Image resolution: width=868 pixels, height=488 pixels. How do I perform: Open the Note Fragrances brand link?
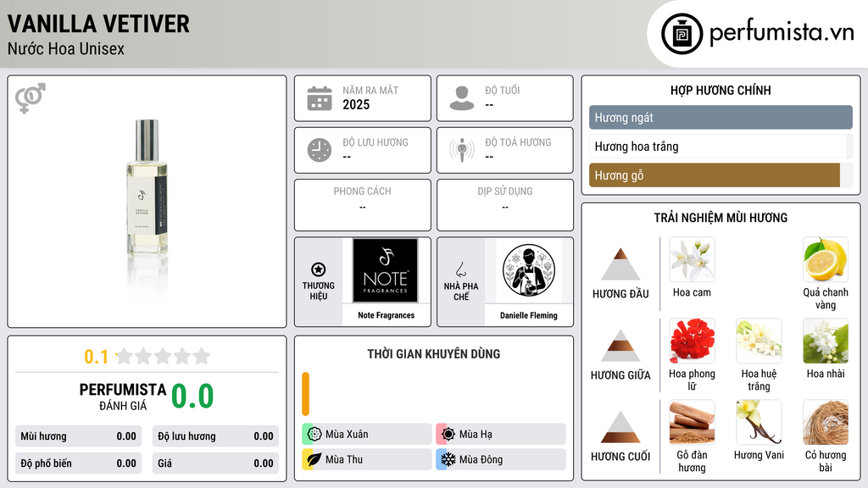pos(386,315)
